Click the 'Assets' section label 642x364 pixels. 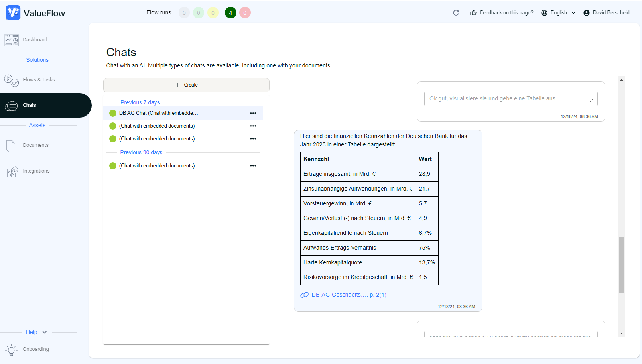[37, 125]
